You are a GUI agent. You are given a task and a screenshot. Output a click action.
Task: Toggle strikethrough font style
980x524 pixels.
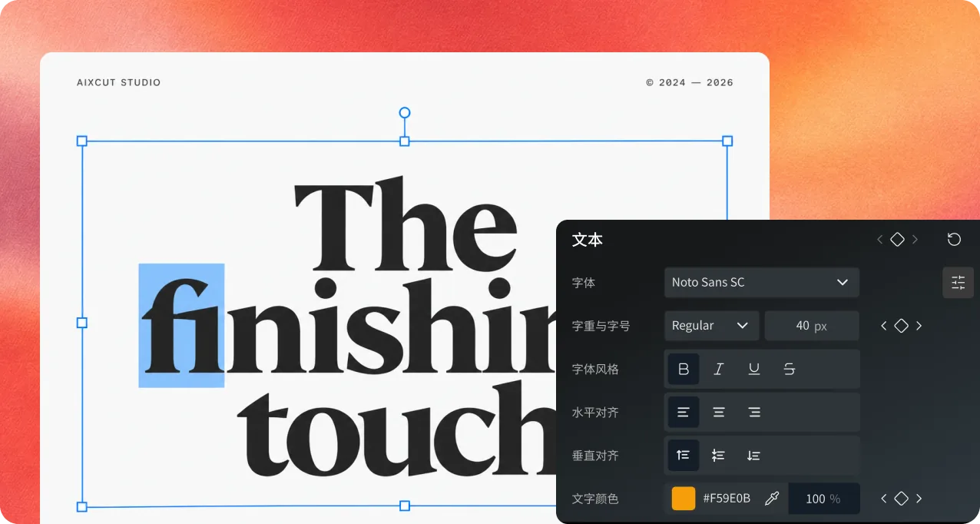pos(790,369)
